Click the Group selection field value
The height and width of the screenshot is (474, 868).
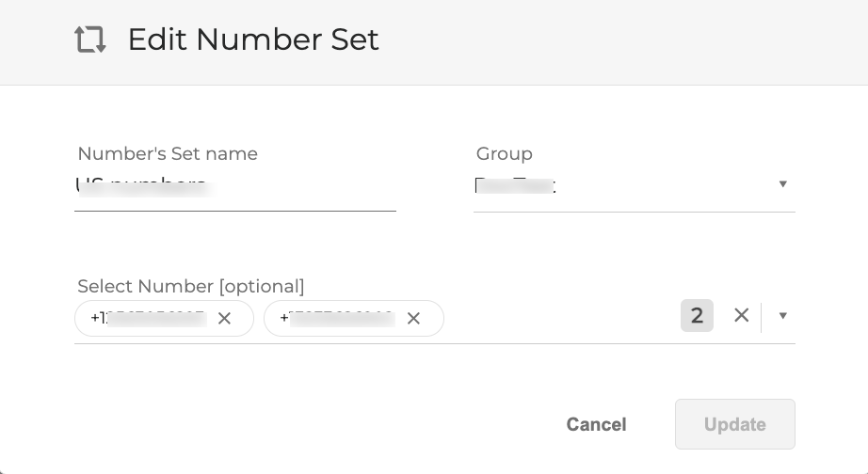(x=612, y=185)
